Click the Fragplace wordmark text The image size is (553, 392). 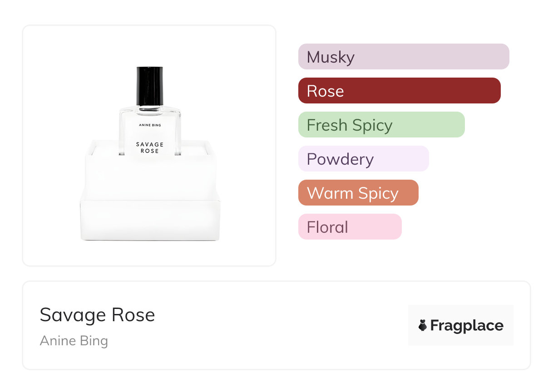point(466,325)
